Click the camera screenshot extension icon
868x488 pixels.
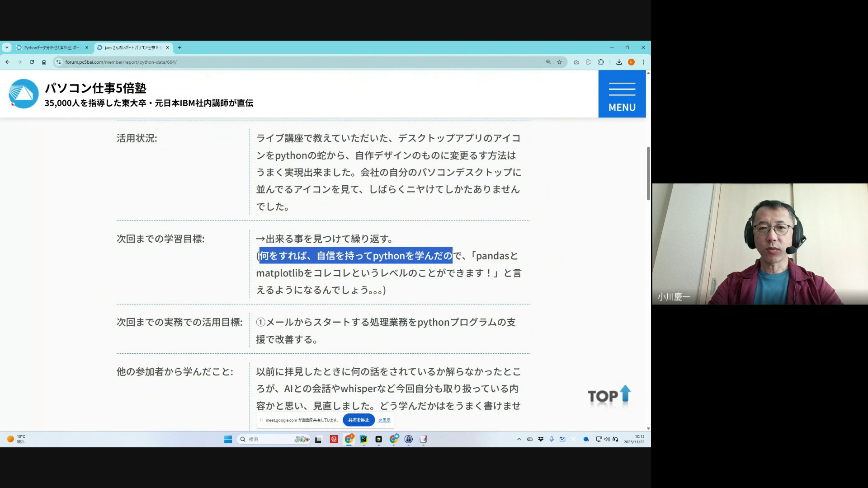point(576,62)
